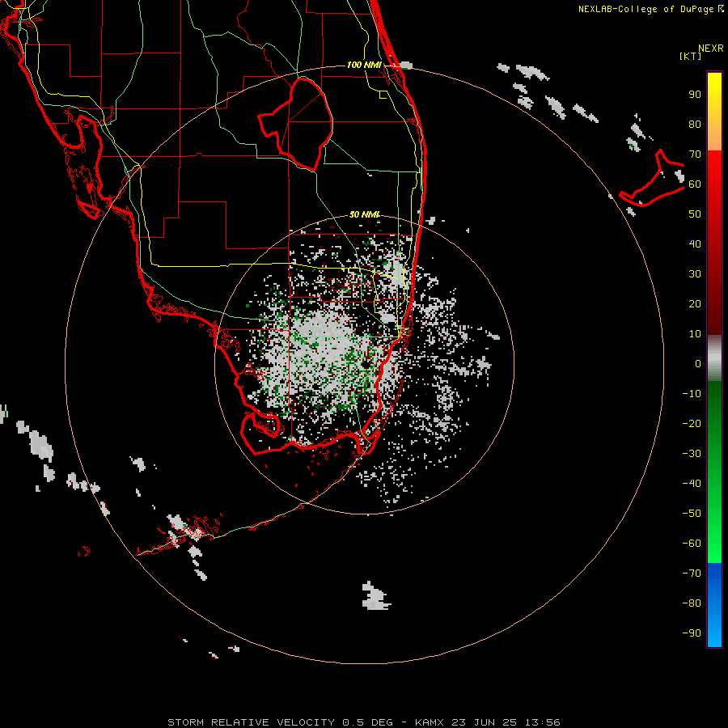
Task: Pick the positive 20 scale value
Action: [695, 304]
